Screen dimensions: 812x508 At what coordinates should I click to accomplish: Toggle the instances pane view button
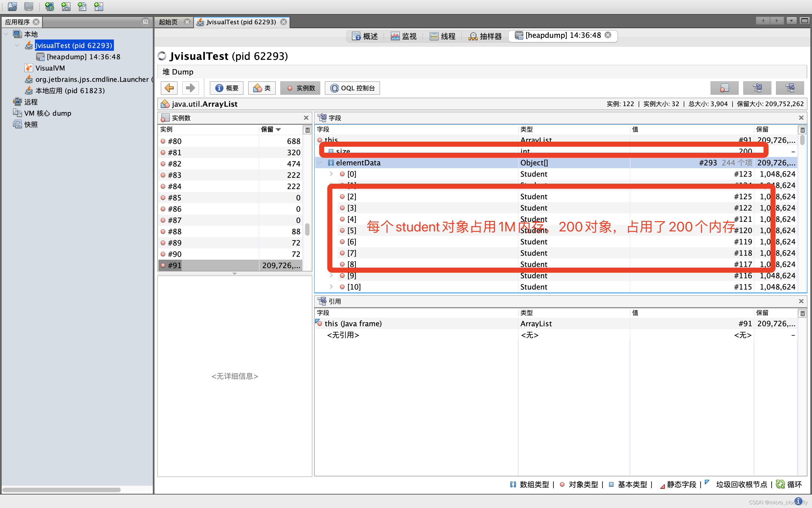tap(724, 88)
